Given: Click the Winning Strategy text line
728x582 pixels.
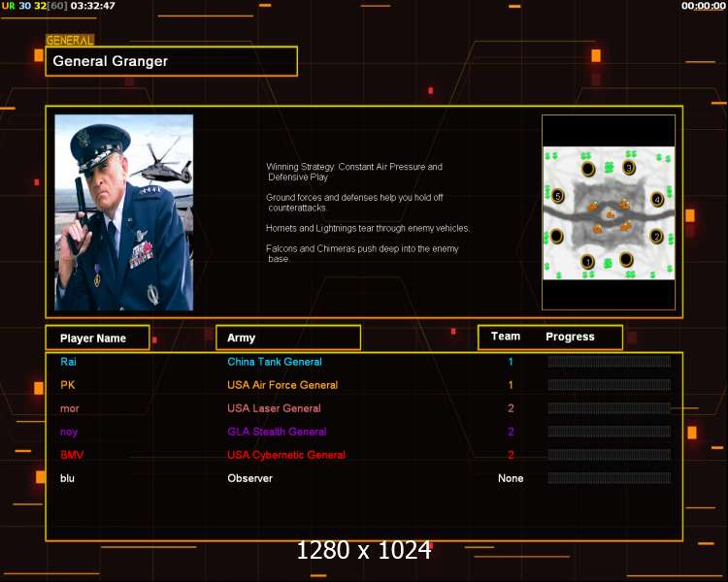Looking at the screenshot, I should 354,172.
